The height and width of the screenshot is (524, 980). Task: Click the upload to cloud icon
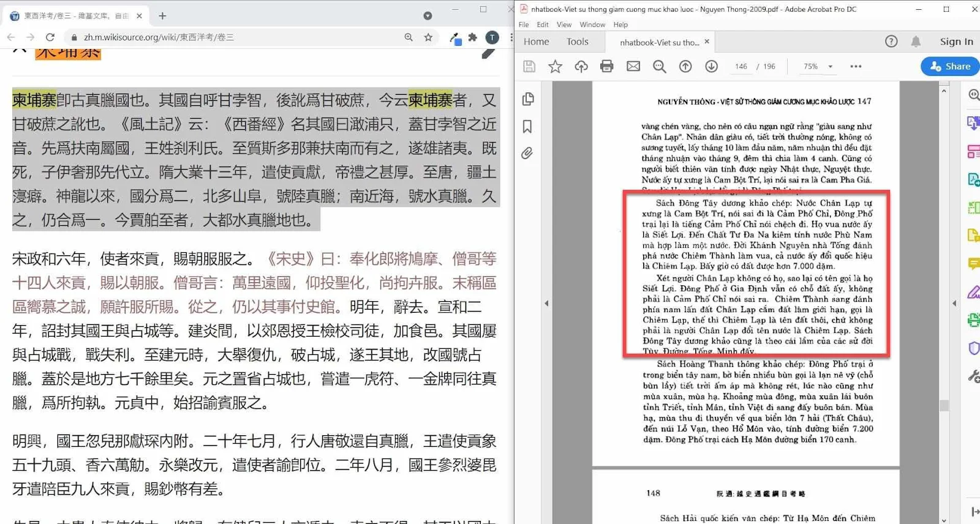pos(581,66)
